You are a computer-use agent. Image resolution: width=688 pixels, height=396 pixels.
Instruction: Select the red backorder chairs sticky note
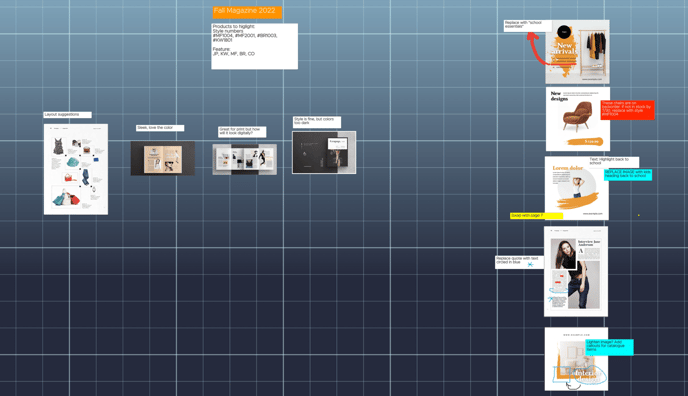point(627,110)
